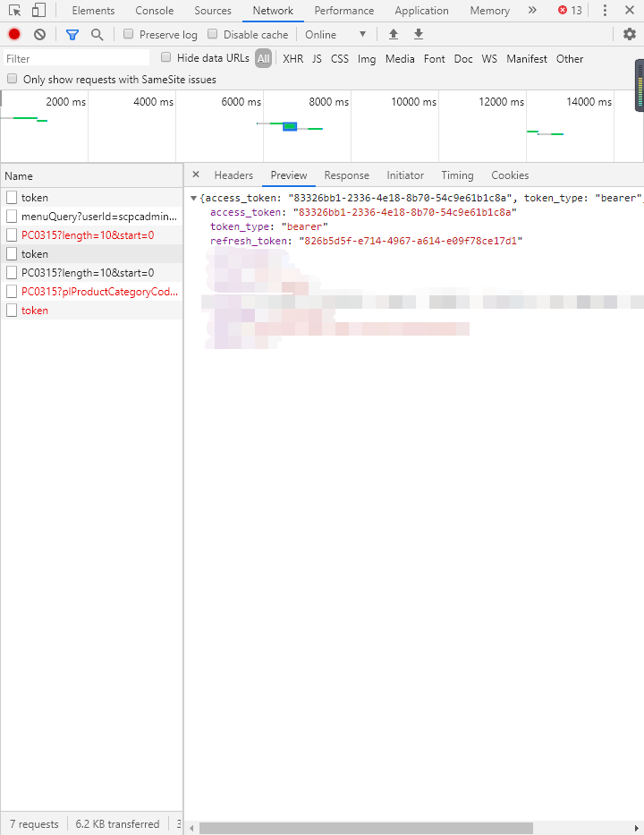Filter requests by Media
The height and width of the screenshot is (835, 644).
click(x=400, y=58)
